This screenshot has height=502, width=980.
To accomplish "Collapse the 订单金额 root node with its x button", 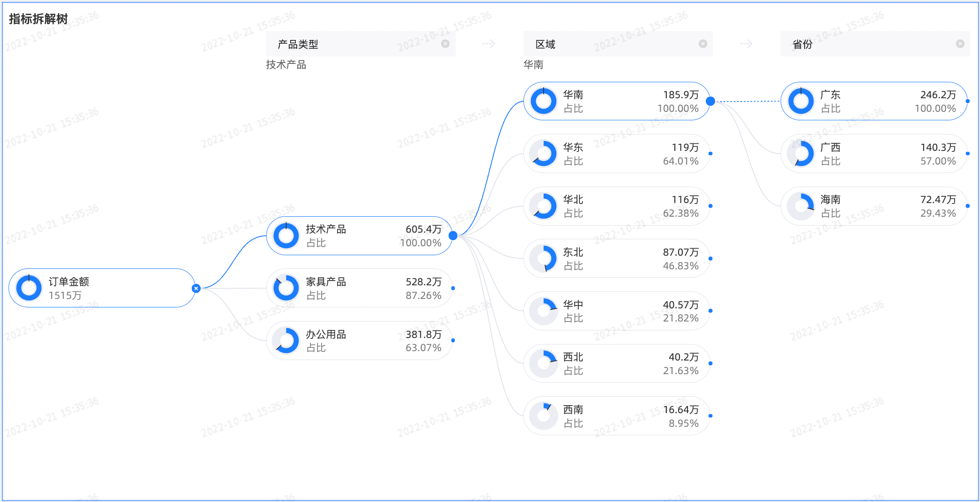I will pos(196,288).
